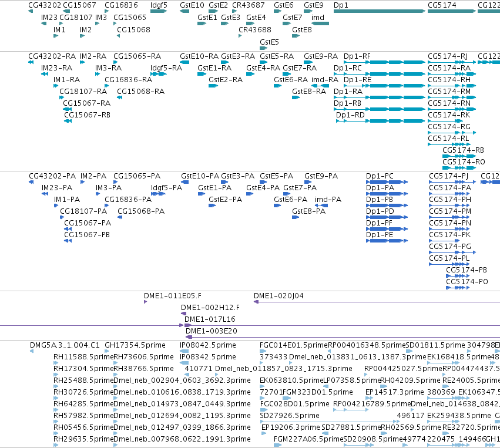Click EST RH11588.5prime label
The height and width of the screenshot is (448, 500).
83,356
